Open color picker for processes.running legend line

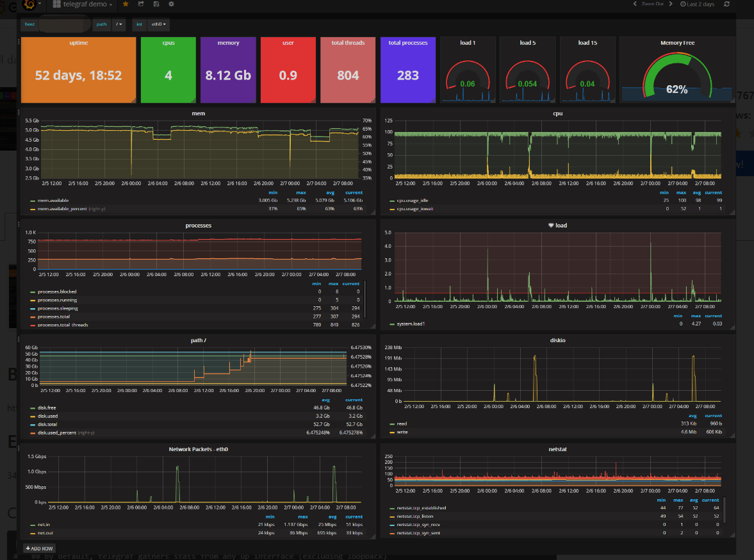tap(33, 301)
